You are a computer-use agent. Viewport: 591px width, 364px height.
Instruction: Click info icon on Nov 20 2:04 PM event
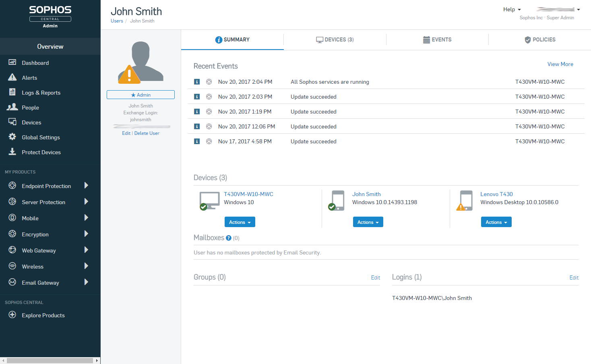197,82
